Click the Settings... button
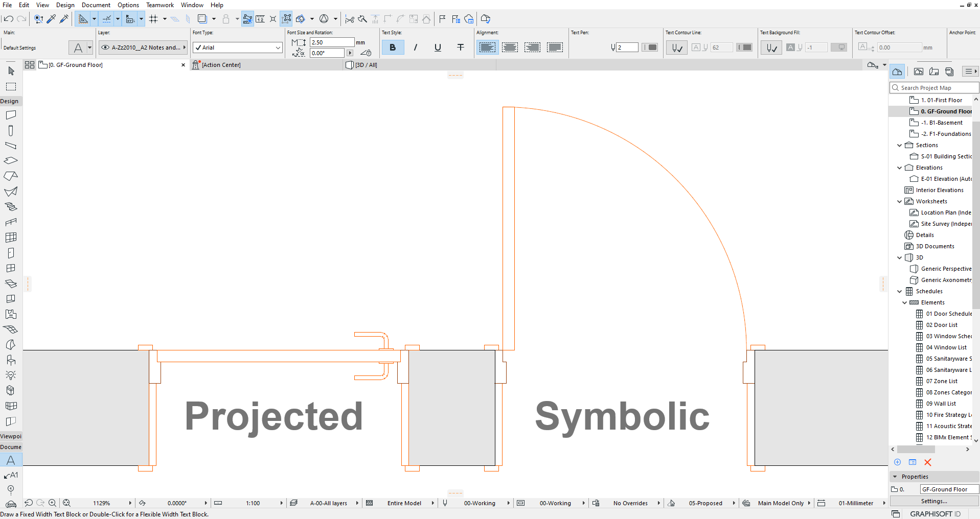Screen dimensions: 980x519 click(934, 501)
